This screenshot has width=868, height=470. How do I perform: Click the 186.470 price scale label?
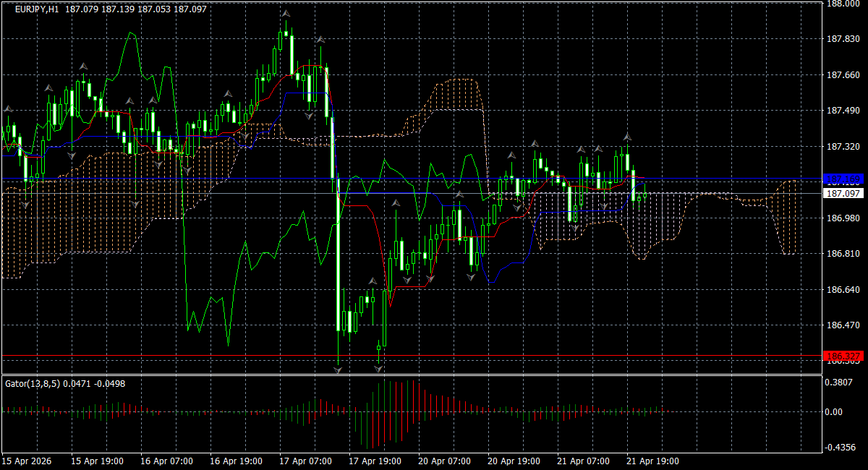[841, 325]
